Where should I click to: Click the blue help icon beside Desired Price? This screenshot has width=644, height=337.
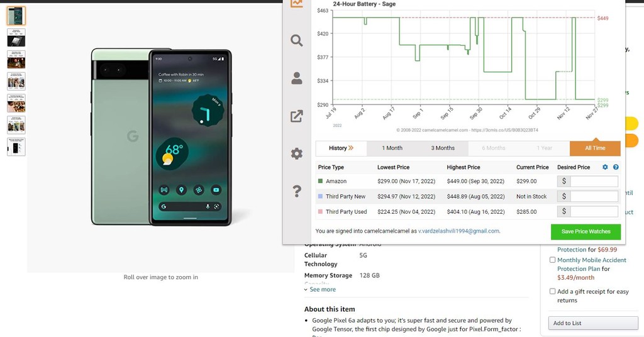coord(616,167)
